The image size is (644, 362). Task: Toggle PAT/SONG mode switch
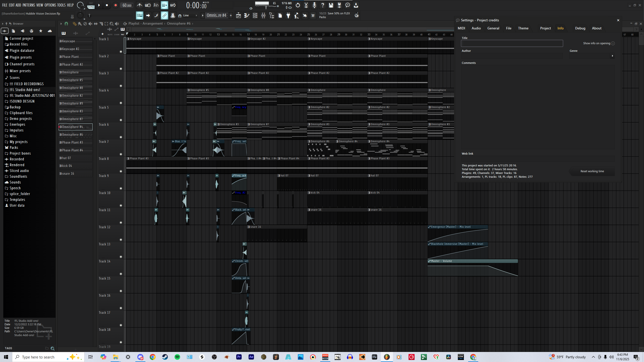point(91,5)
